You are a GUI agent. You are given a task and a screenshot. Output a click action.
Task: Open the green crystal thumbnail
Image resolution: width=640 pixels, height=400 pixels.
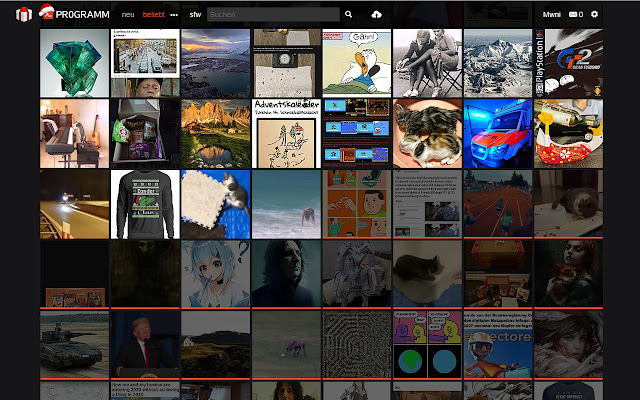(x=75, y=63)
